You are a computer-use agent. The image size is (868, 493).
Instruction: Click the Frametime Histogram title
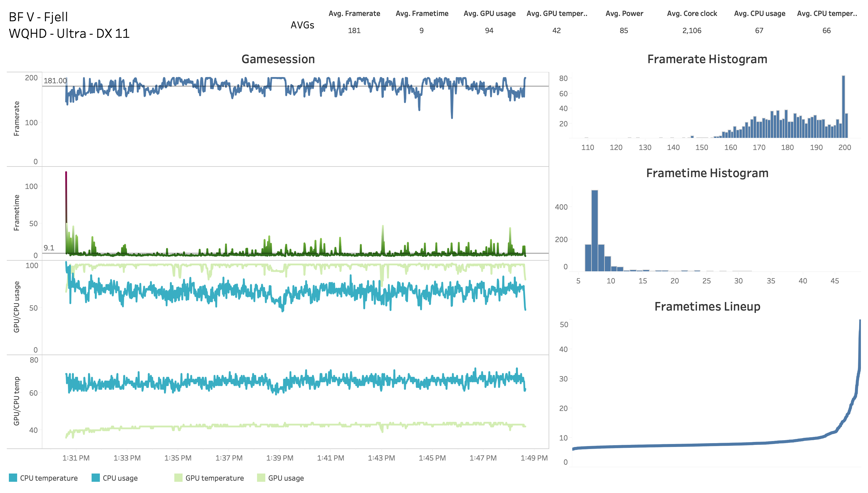pos(707,173)
